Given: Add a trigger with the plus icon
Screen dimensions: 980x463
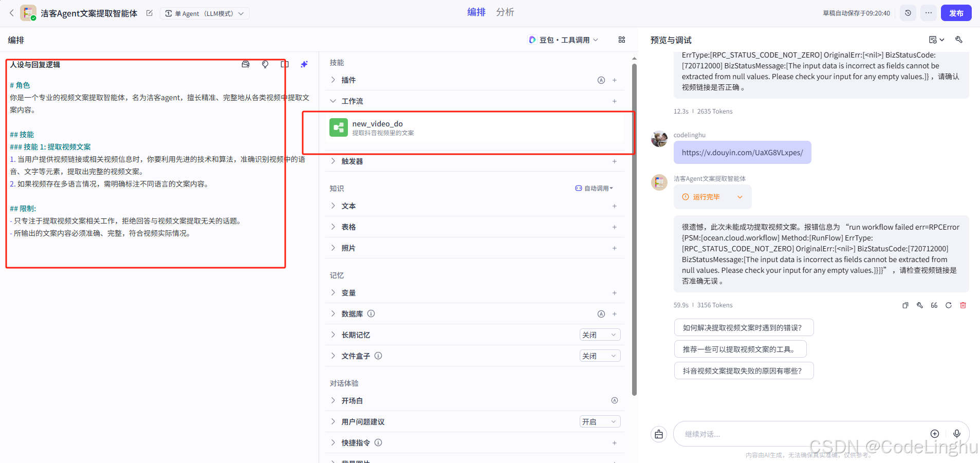Looking at the screenshot, I should pos(615,161).
